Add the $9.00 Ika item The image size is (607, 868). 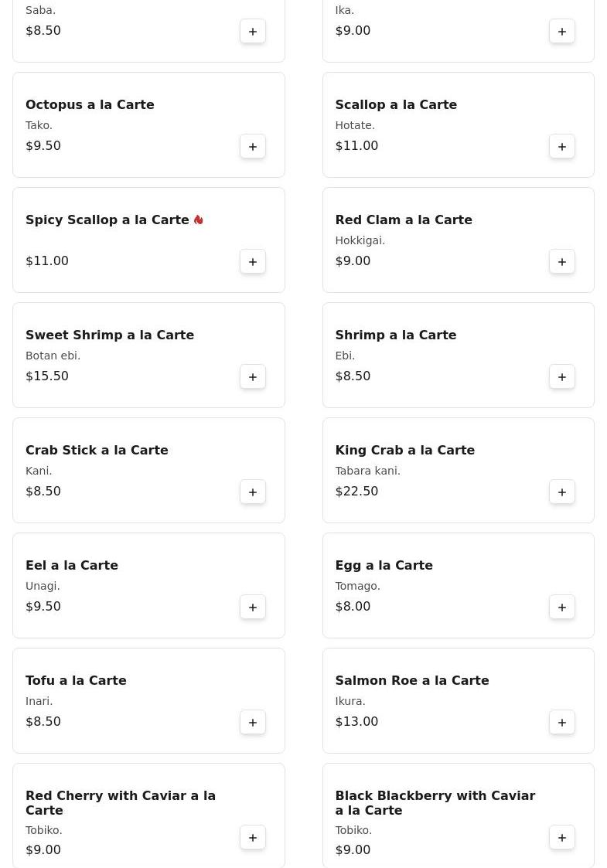coord(562,32)
